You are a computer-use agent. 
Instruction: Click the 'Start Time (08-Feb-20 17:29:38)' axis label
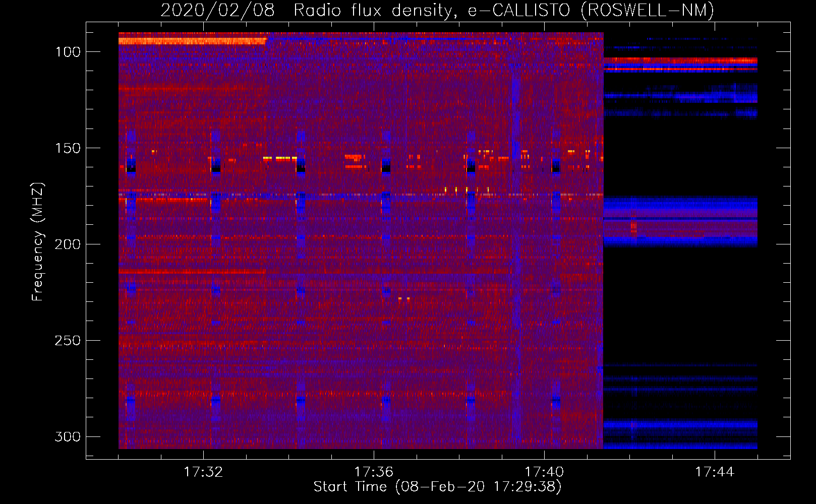click(x=437, y=487)
